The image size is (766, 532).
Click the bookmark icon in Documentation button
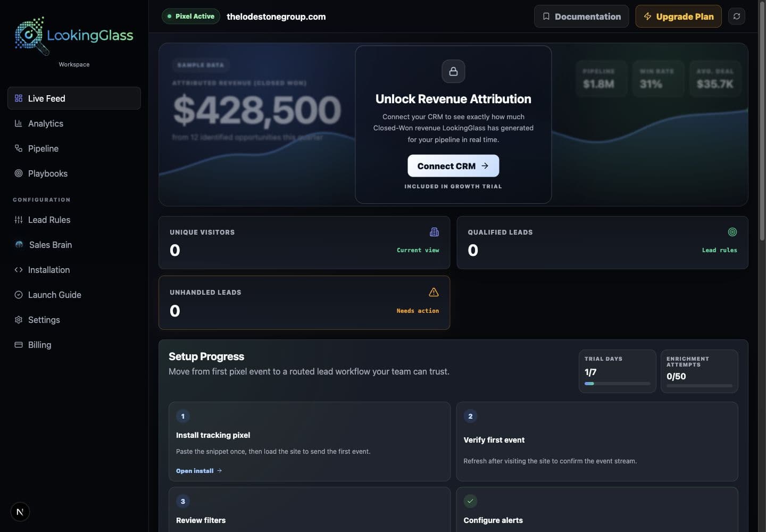click(546, 16)
